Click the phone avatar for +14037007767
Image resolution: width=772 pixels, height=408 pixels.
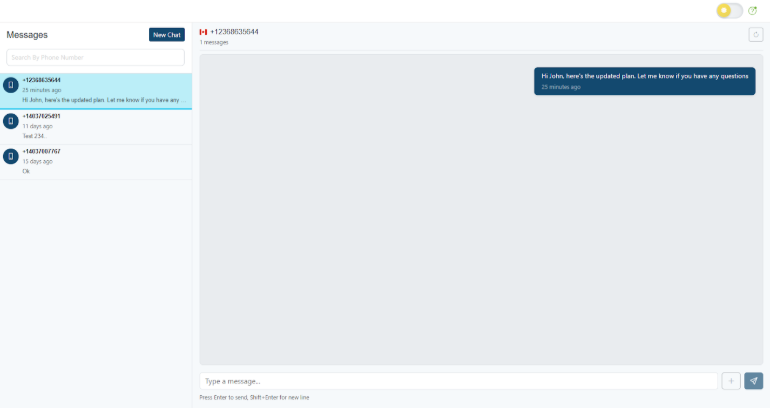click(x=11, y=156)
